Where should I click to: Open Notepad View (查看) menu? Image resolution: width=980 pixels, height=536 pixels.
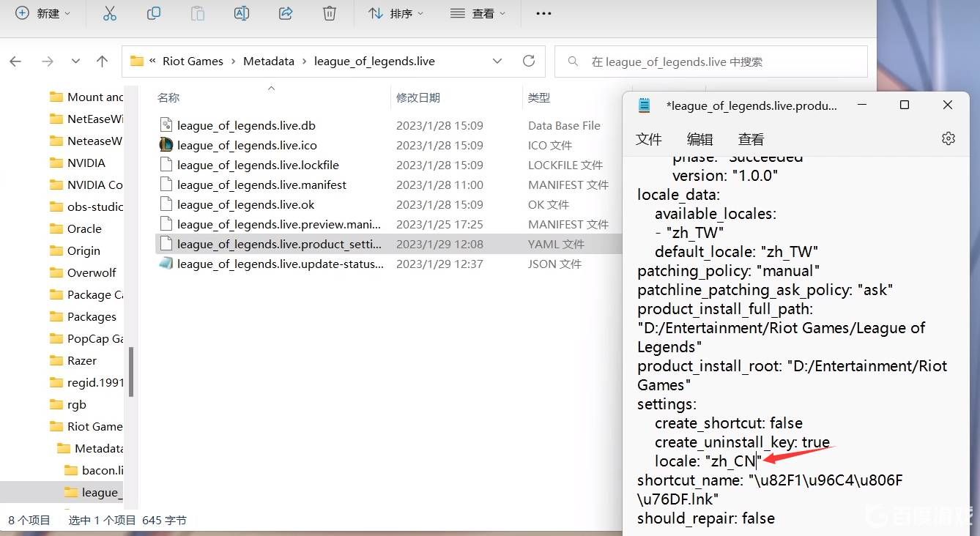[751, 139]
